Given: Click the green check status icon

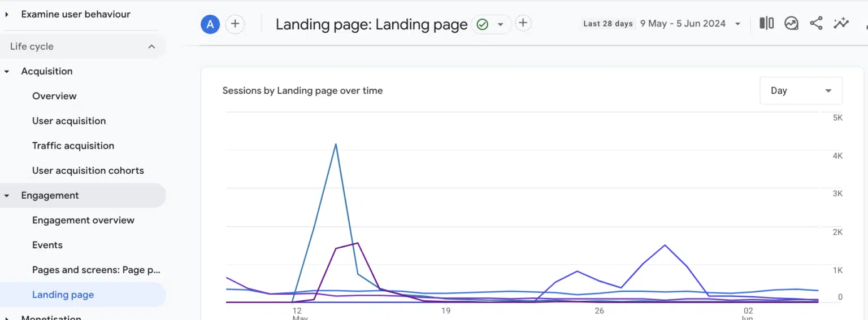Looking at the screenshot, I should [482, 24].
